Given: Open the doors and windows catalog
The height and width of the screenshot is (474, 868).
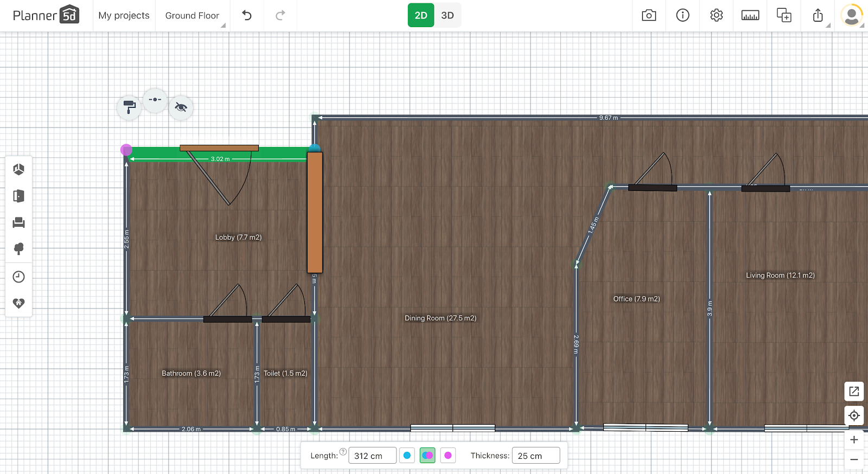Looking at the screenshot, I should [18, 196].
